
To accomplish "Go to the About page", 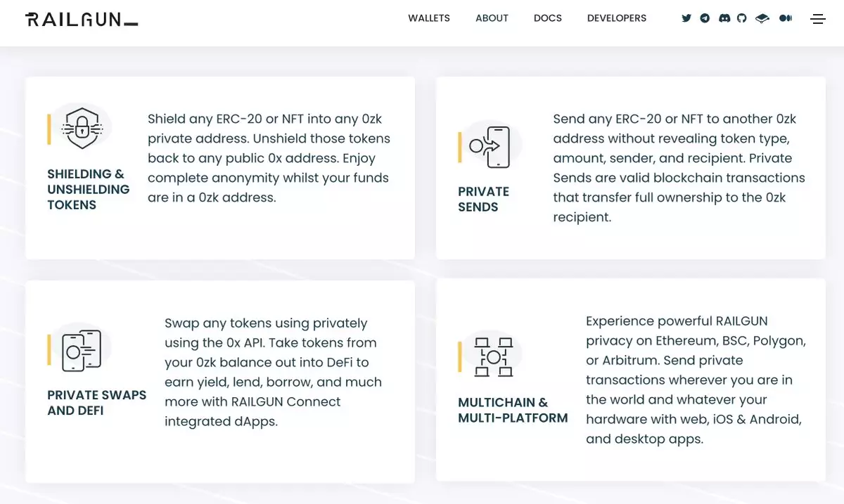I will point(492,18).
